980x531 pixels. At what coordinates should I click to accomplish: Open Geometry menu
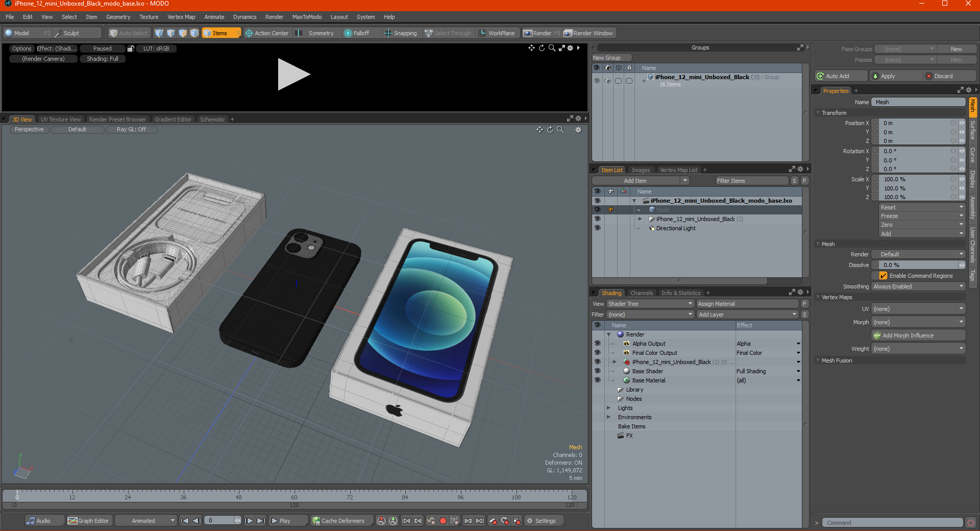[118, 17]
